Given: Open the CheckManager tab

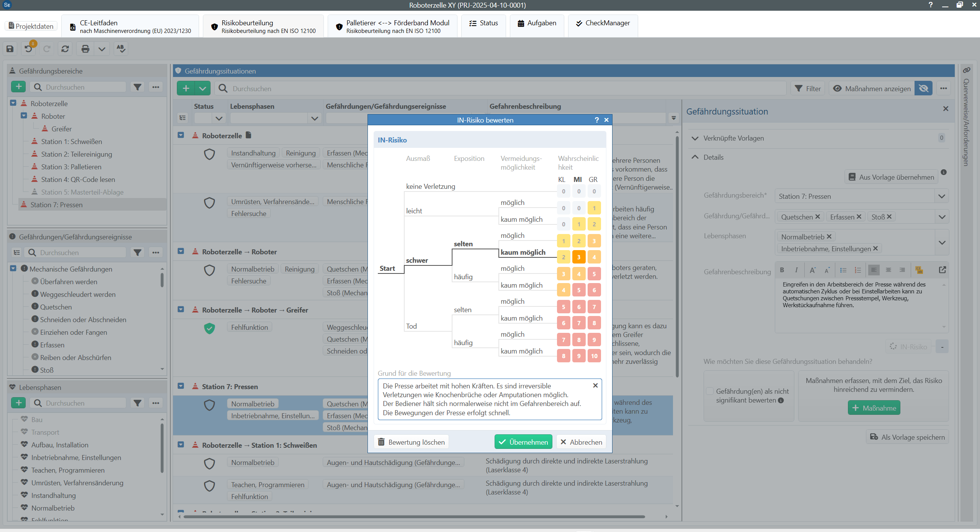Looking at the screenshot, I should click(603, 23).
